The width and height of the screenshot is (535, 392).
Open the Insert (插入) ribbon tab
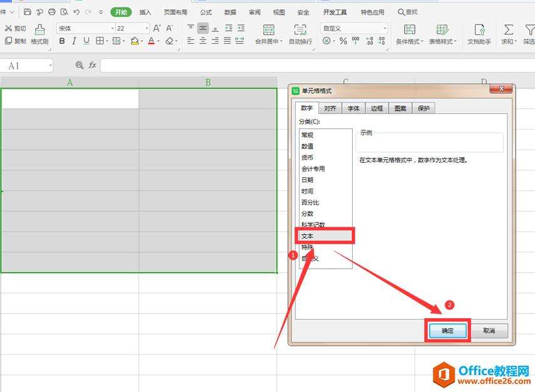(145, 13)
